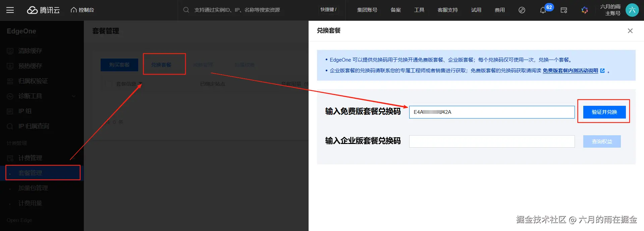Click 验证并兑换 button

pyautogui.click(x=604, y=112)
